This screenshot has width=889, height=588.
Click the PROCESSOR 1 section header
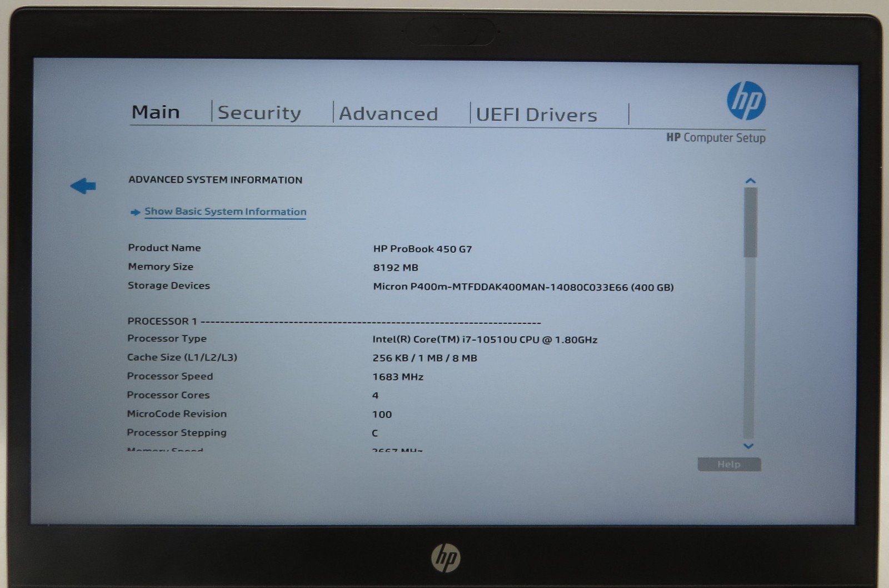334,321
